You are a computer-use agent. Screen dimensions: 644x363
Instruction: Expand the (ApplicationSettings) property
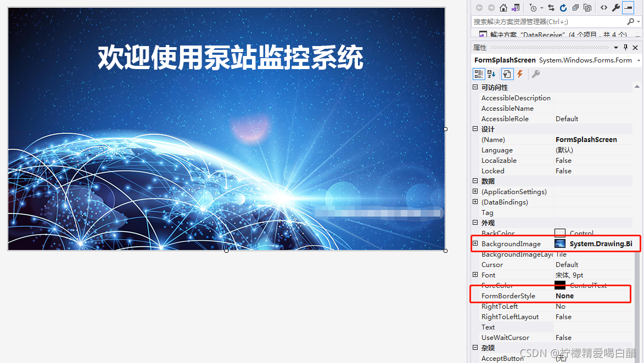tap(475, 191)
